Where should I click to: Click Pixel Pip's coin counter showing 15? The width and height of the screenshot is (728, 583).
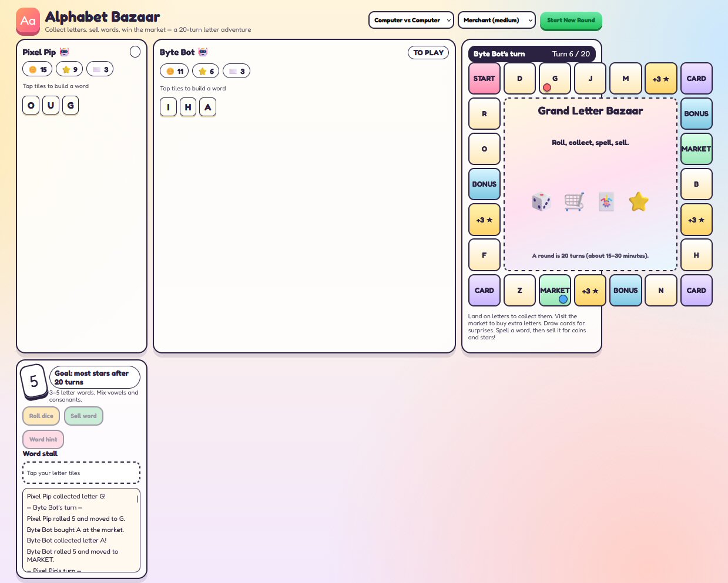(38, 69)
